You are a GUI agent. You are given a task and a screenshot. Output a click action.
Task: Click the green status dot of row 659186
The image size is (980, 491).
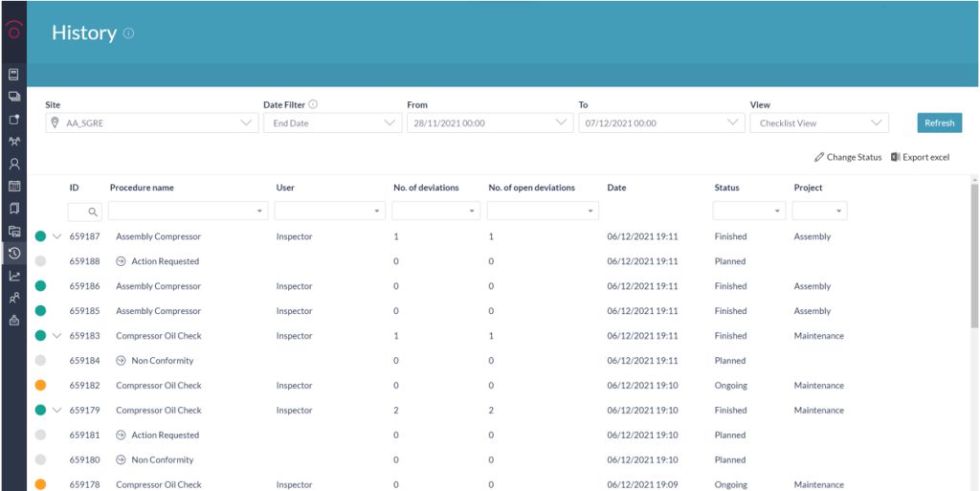40,286
